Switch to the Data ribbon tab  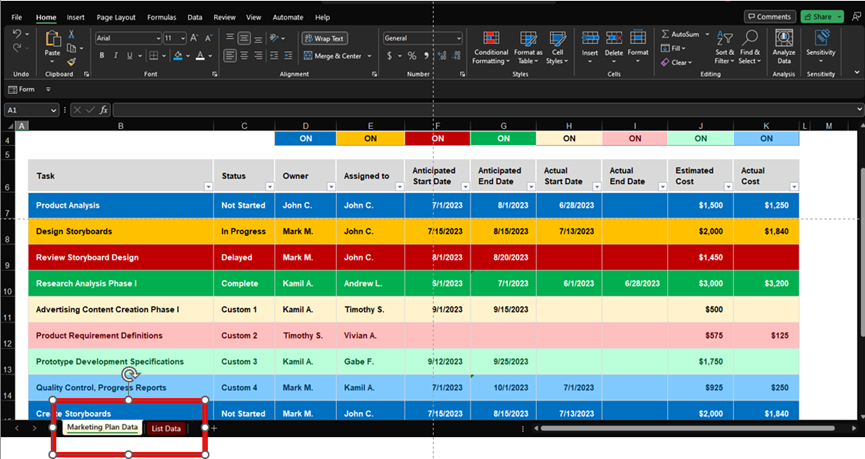tap(195, 17)
